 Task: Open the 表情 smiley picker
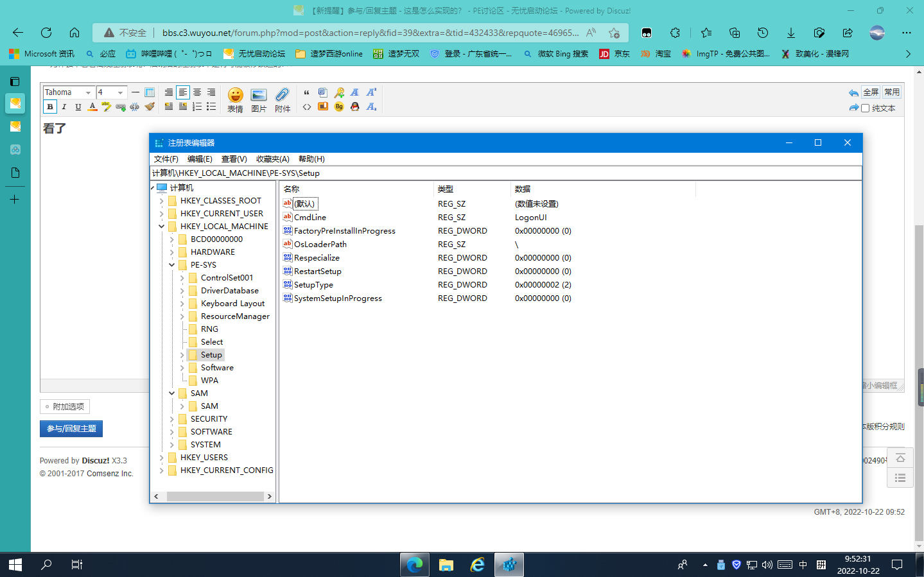(x=236, y=100)
